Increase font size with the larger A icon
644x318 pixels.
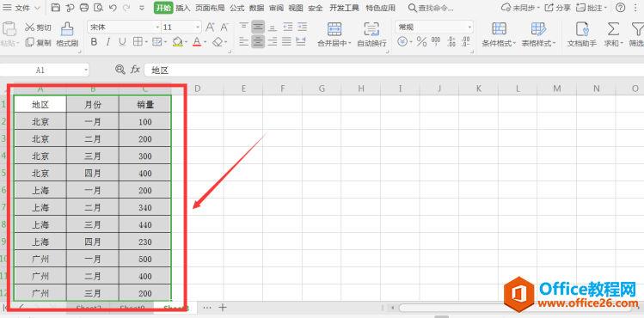210,28
